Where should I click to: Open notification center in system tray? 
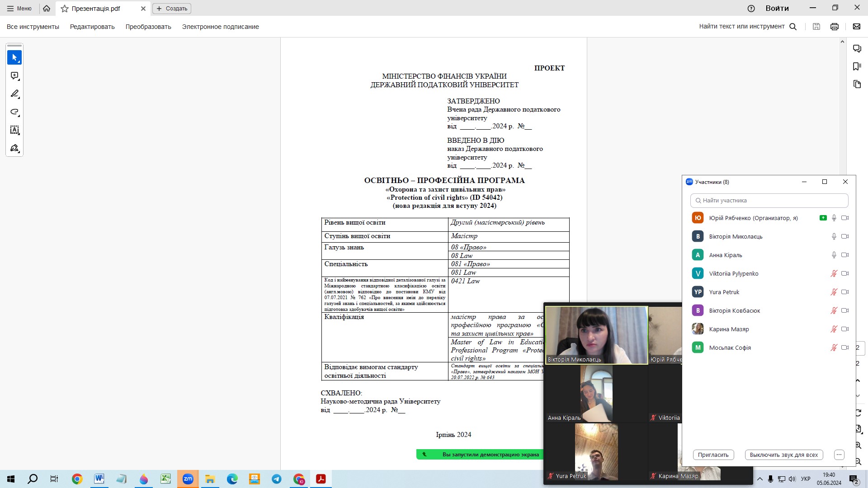854,479
